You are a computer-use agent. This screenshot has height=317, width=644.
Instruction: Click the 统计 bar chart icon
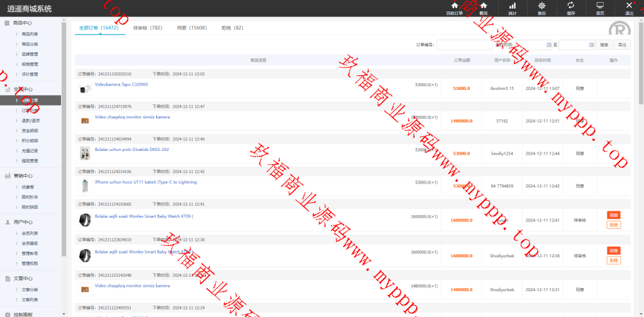click(x=513, y=8)
